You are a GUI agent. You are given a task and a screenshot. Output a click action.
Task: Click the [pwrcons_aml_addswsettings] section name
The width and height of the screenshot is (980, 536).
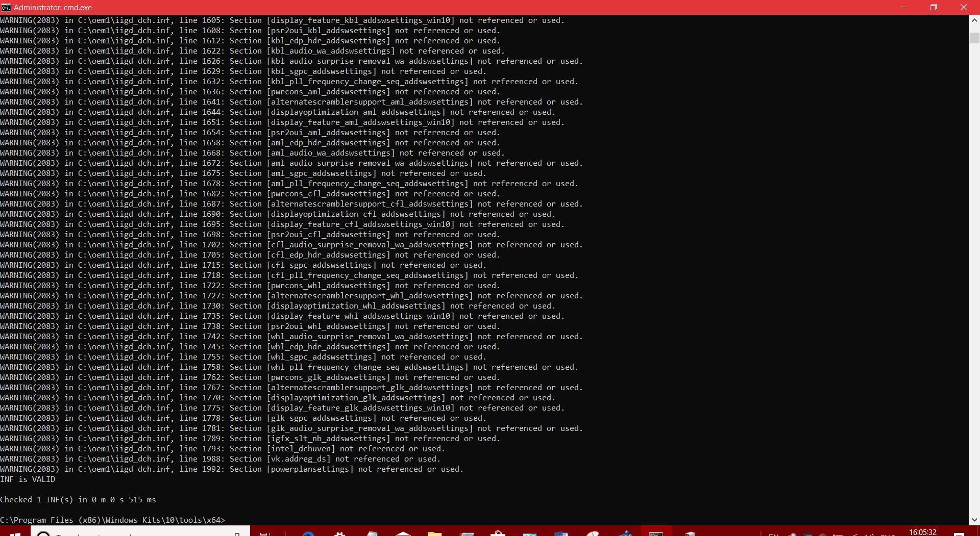point(328,92)
